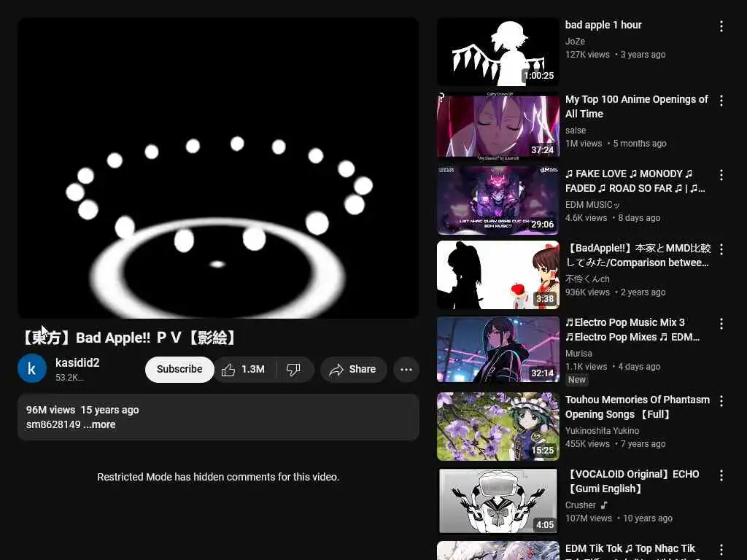Click '127K views' under bad apple 1 hour
Viewport: 747px width, 560px height.
pyautogui.click(x=587, y=55)
